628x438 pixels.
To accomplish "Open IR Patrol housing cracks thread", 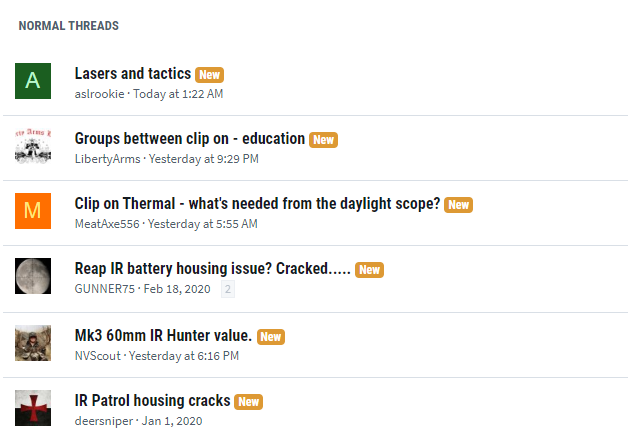I will click(x=152, y=400).
